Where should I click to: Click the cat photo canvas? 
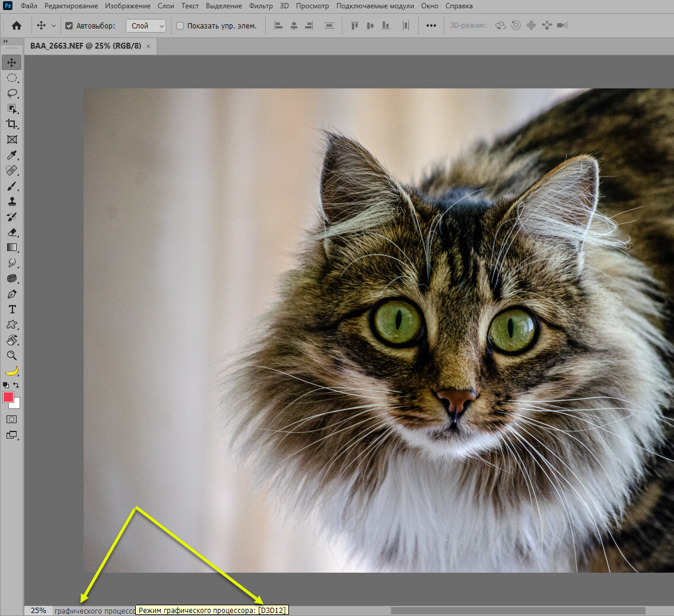tap(379, 330)
